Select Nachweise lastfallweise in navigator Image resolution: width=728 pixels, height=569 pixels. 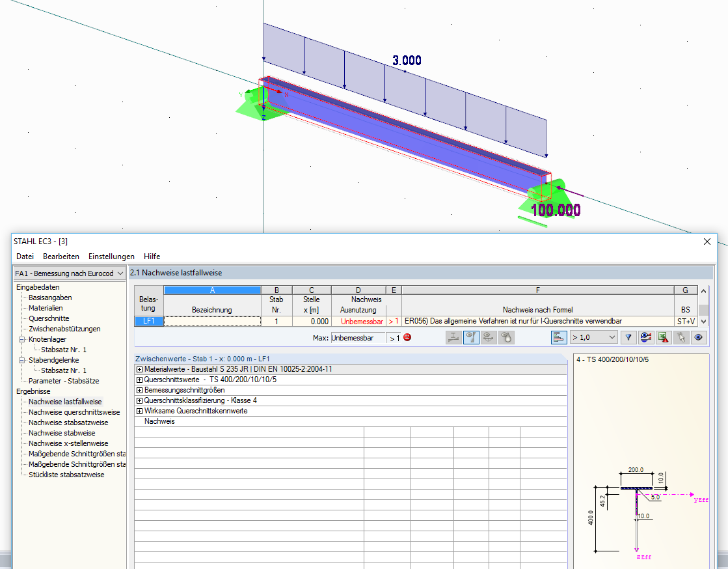click(65, 402)
